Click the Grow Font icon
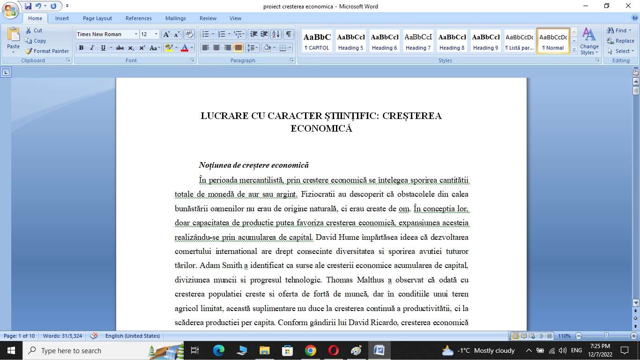The height and width of the screenshot is (364, 640). (166, 34)
